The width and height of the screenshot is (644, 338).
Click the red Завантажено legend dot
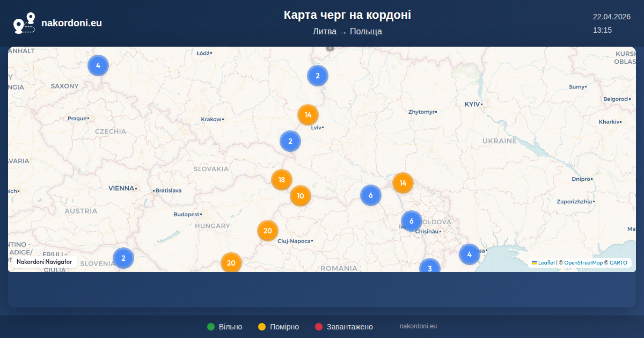coord(319,327)
